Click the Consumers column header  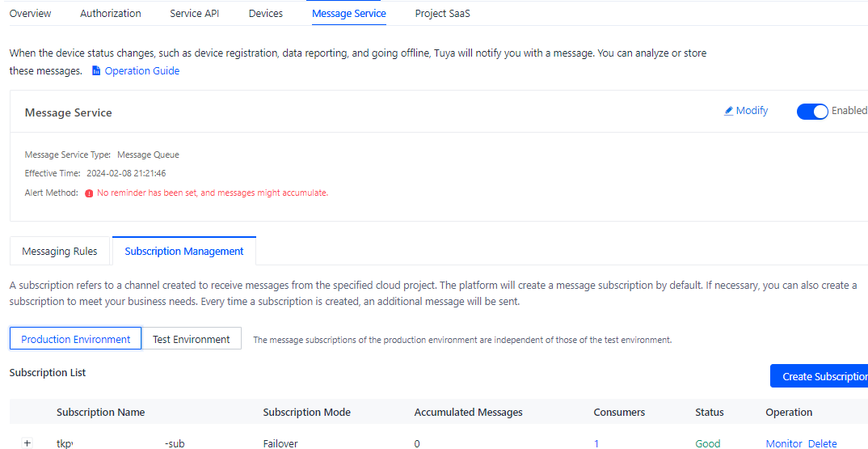(619, 413)
